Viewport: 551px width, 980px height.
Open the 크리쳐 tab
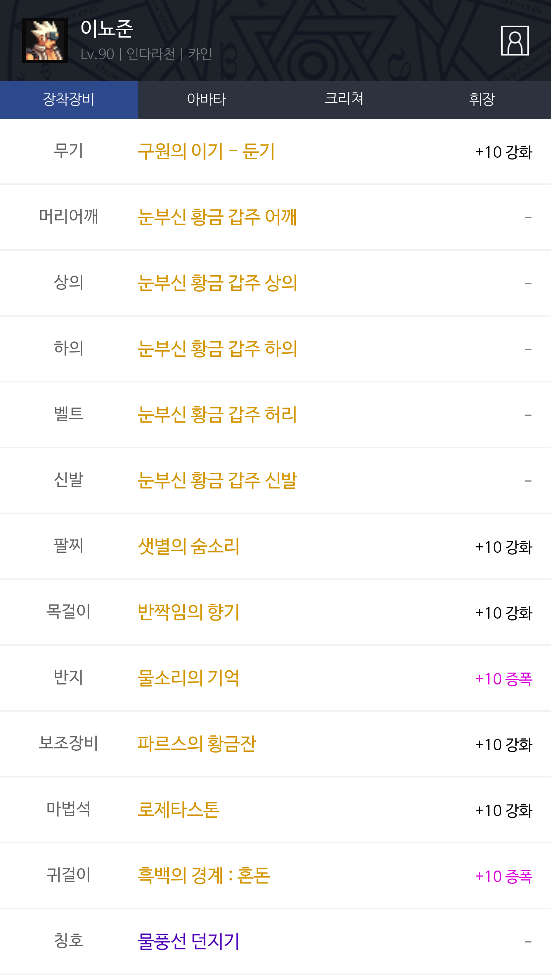coord(344,100)
